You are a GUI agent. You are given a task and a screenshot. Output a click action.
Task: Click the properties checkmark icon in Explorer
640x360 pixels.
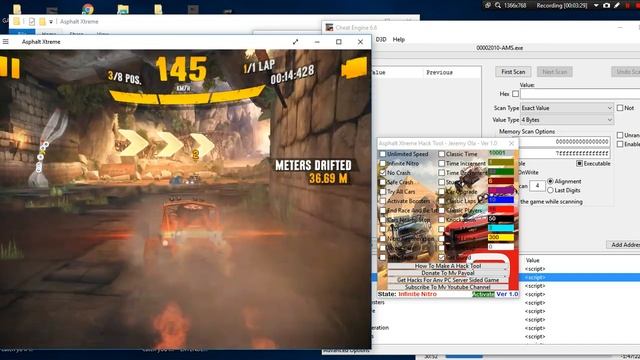pos(32,21)
